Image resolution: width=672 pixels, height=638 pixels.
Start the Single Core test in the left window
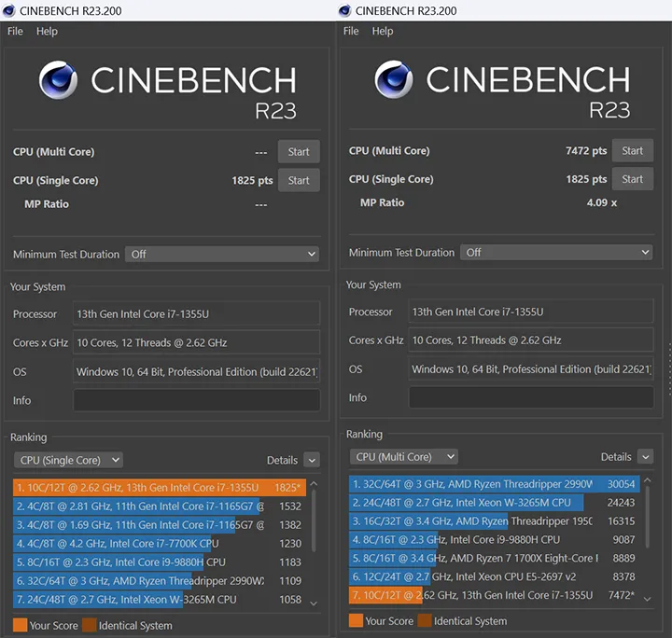[x=299, y=181]
